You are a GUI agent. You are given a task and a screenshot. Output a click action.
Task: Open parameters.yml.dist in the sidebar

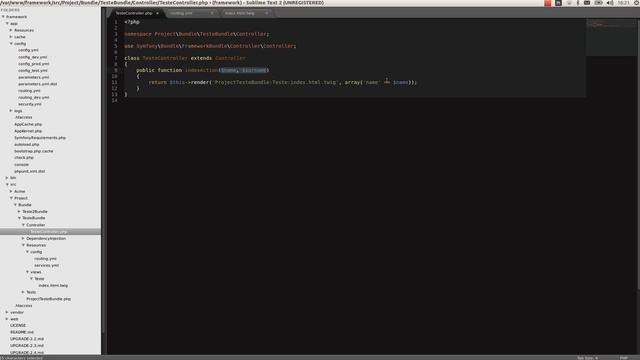tap(38, 84)
